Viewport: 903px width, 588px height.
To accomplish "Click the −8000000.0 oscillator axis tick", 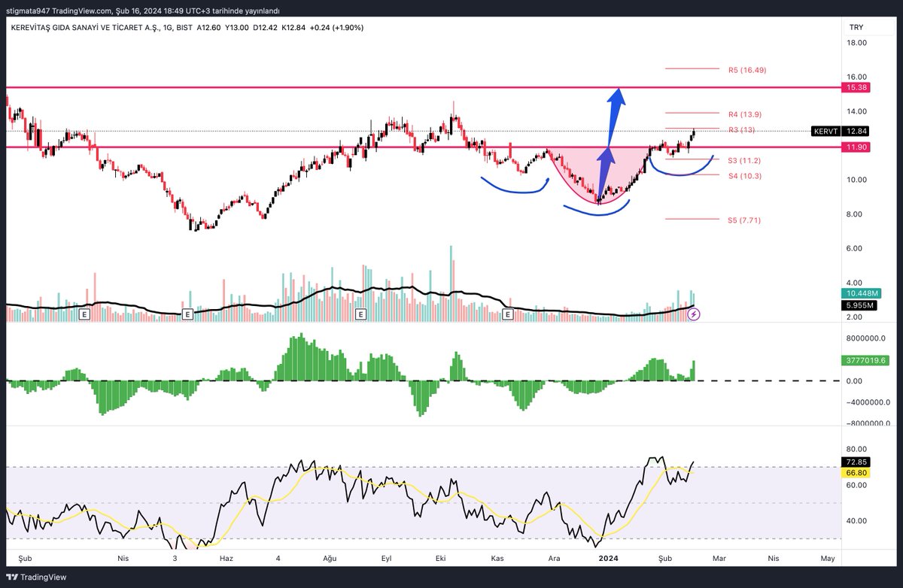I will coord(868,423).
